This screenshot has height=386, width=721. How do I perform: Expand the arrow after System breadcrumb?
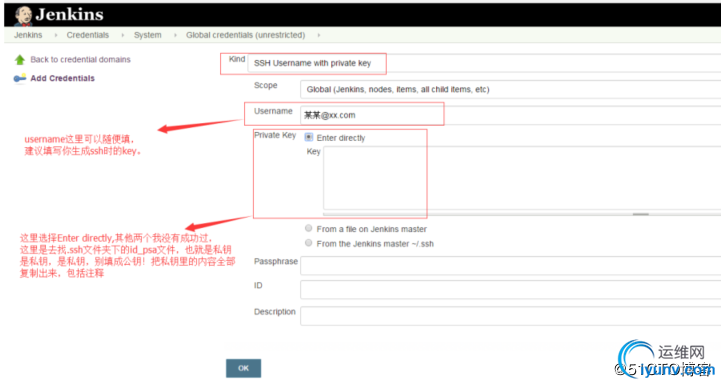click(x=175, y=35)
